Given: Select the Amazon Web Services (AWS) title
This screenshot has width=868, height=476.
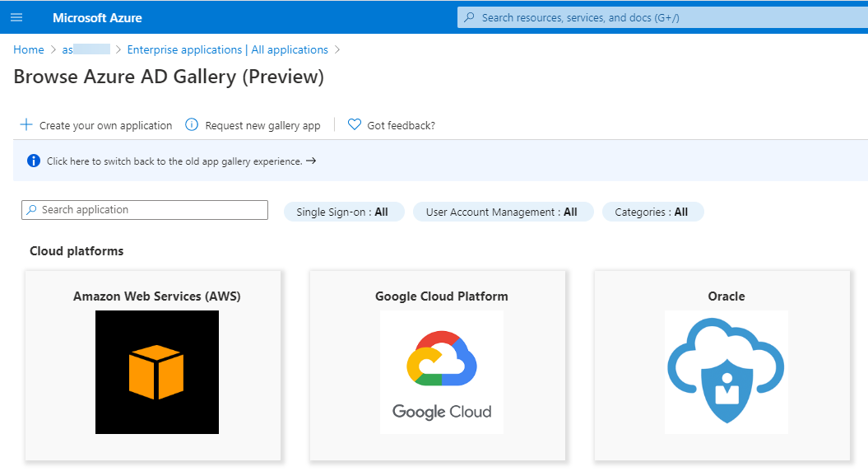Looking at the screenshot, I should (x=156, y=296).
